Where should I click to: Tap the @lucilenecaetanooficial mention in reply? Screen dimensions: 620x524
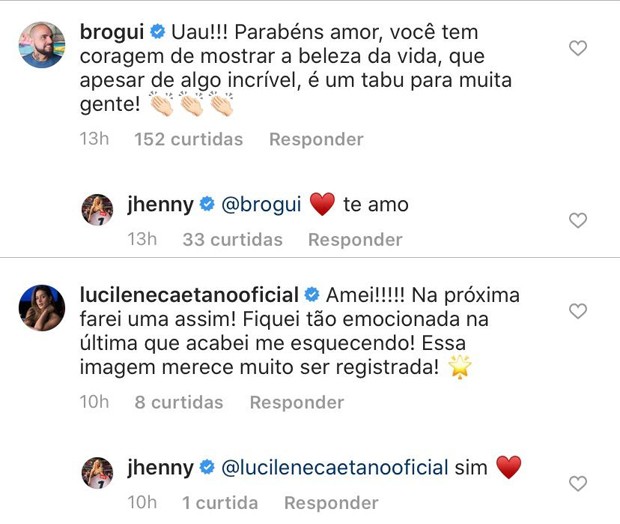click(x=334, y=467)
